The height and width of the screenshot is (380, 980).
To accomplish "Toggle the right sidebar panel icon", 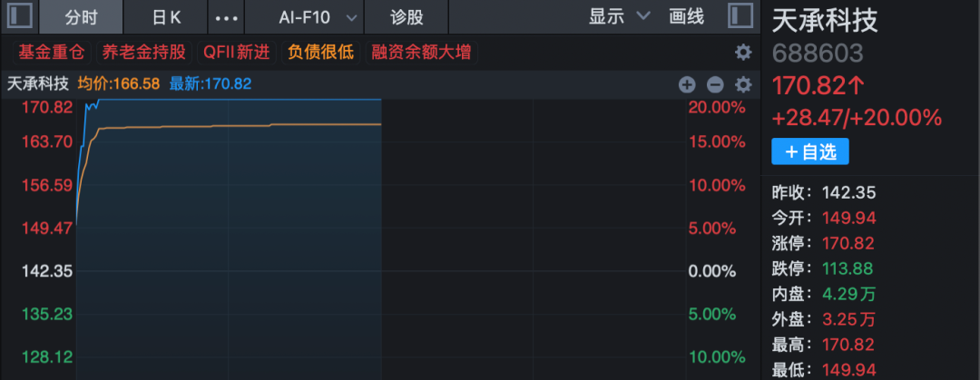I will click(740, 16).
